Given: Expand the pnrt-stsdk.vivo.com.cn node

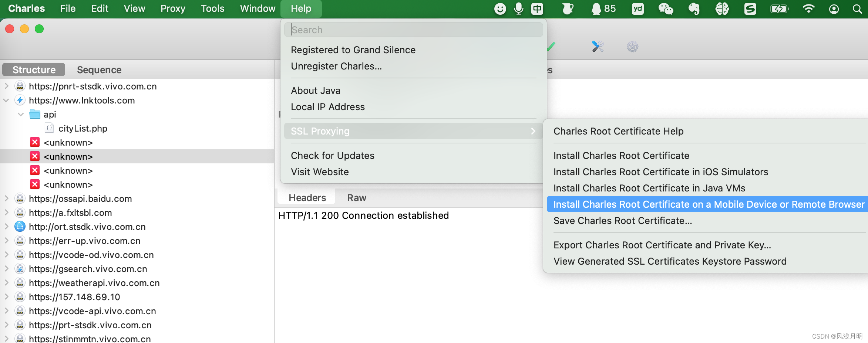Looking at the screenshot, I should click(x=6, y=86).
